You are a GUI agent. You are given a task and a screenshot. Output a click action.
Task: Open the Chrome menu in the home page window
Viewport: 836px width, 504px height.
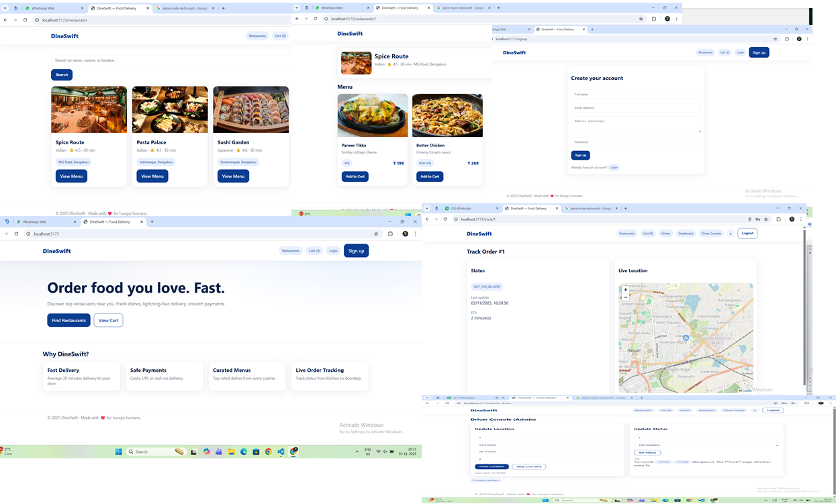click(x=416, y=234)
